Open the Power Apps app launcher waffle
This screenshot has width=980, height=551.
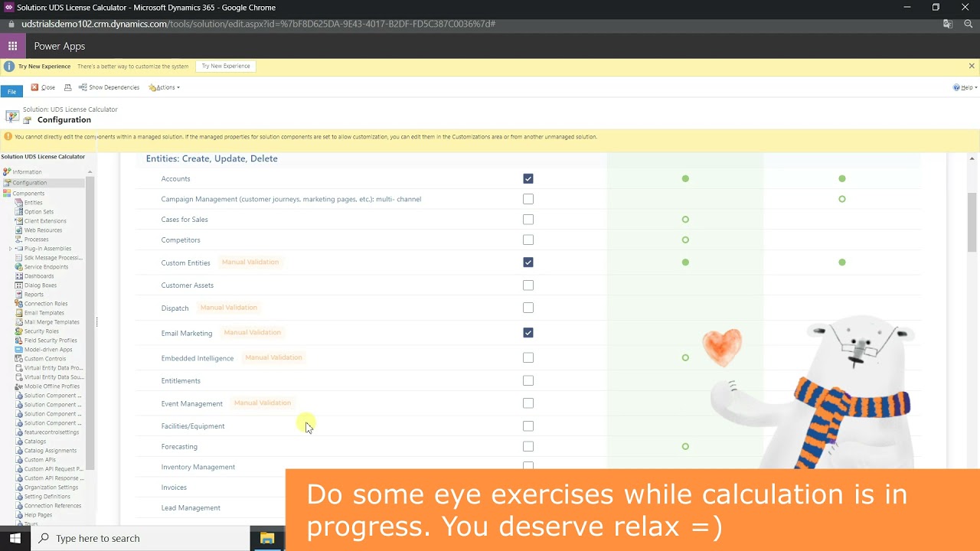(x=12, y=46)
